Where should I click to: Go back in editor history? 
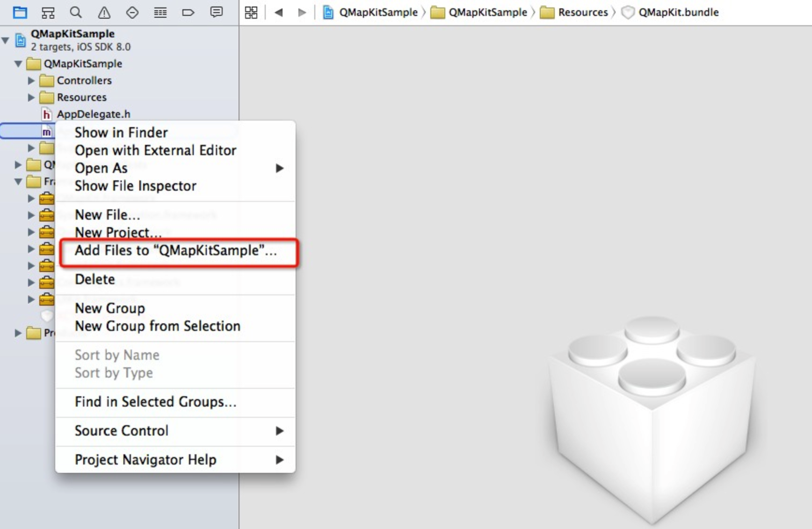pyautogui.click(x=279, y=12)
